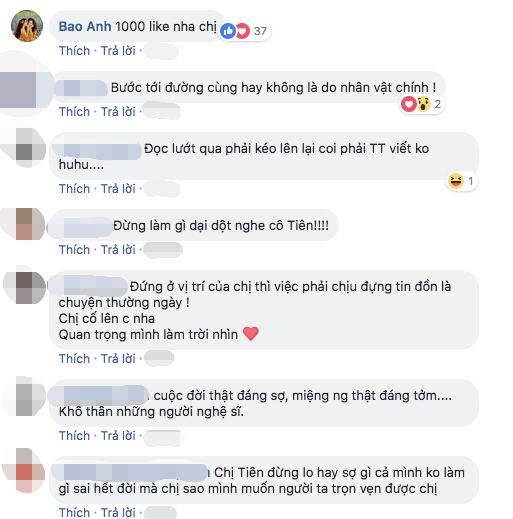
Task: Click the heart reaction on the 'Bước tới đường cùng' comment
Action: click(409, 104)
